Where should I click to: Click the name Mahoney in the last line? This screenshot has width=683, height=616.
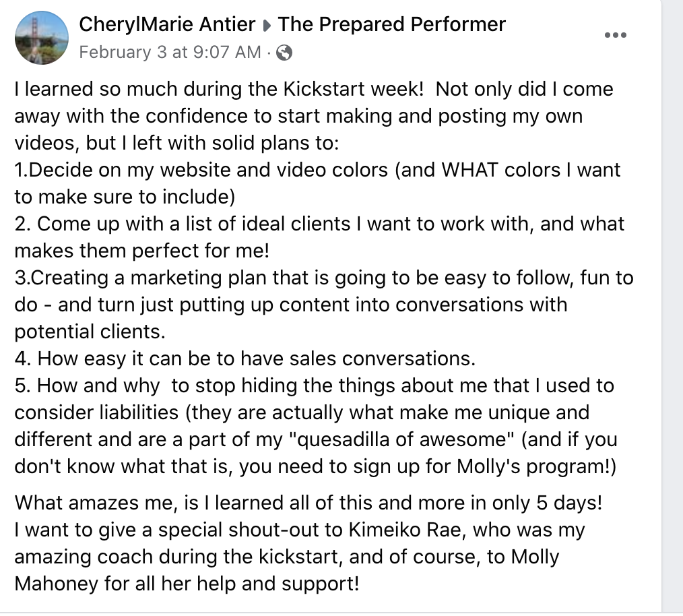pyautogui.click(x=56, y=584)
